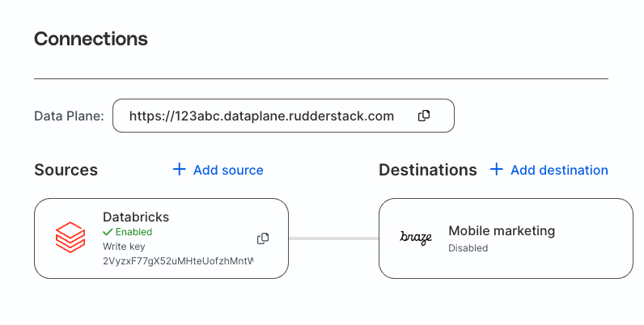Click the Add source link text
Screen dimensions: 644x325
point(228,170)
